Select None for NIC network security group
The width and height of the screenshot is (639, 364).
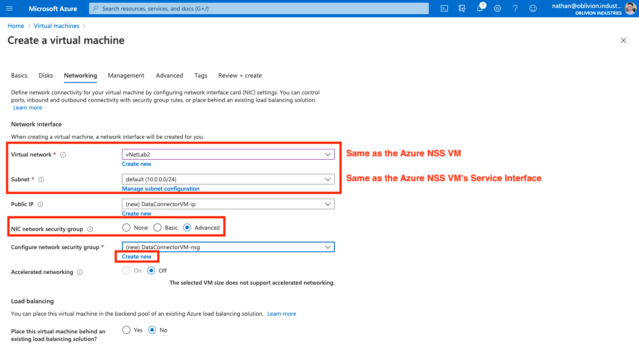coord(127,227)
